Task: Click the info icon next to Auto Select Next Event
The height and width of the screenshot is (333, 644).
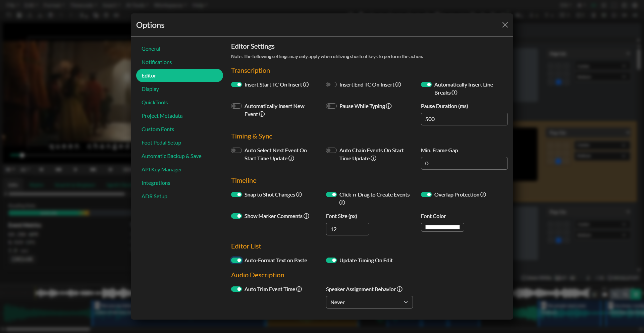Action: pos(291,158)
